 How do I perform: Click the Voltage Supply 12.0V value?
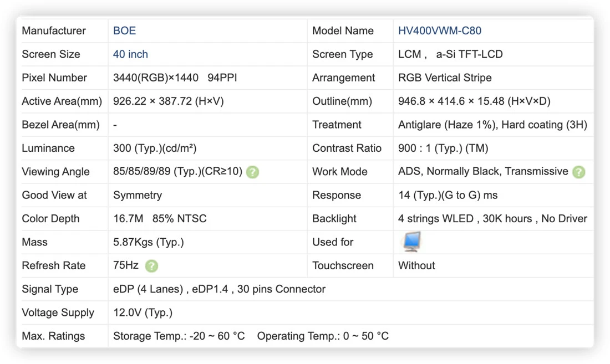143,312
